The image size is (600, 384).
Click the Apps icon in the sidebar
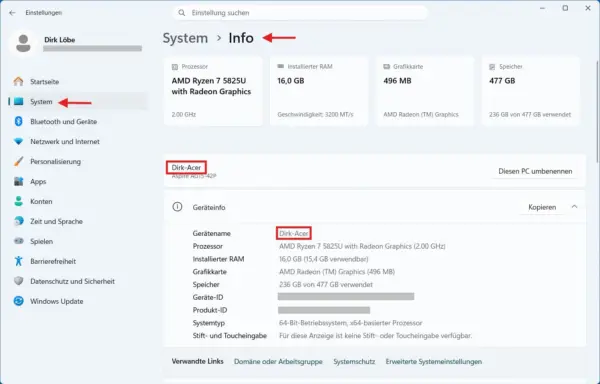[18, 181]
